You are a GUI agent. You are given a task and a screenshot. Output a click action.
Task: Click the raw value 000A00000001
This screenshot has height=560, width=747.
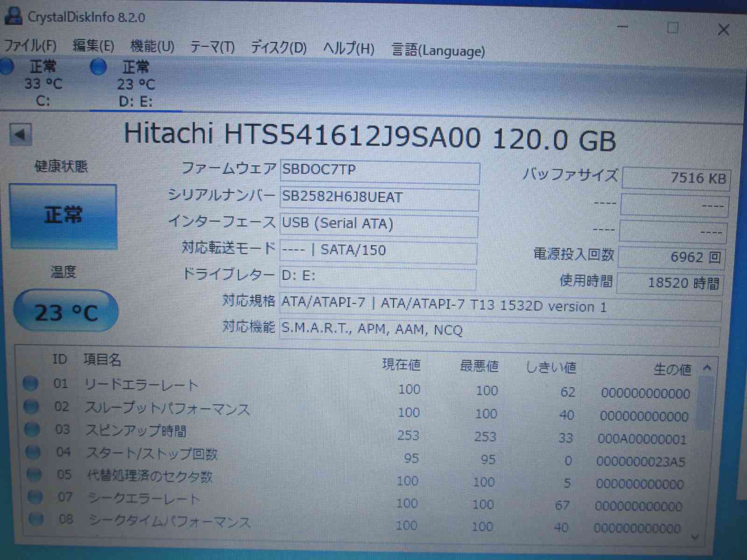coord(642,440)
